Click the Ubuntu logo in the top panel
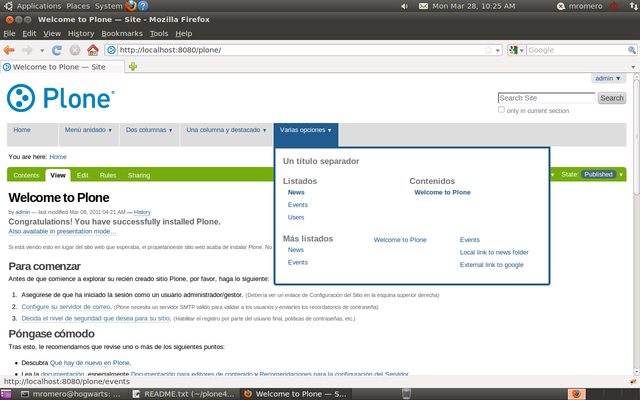 pos(8,6)
